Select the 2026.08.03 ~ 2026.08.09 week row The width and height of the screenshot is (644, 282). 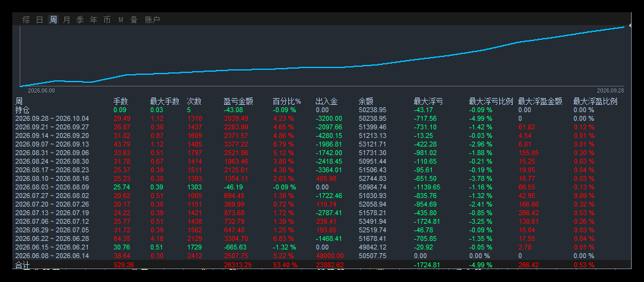322,187
